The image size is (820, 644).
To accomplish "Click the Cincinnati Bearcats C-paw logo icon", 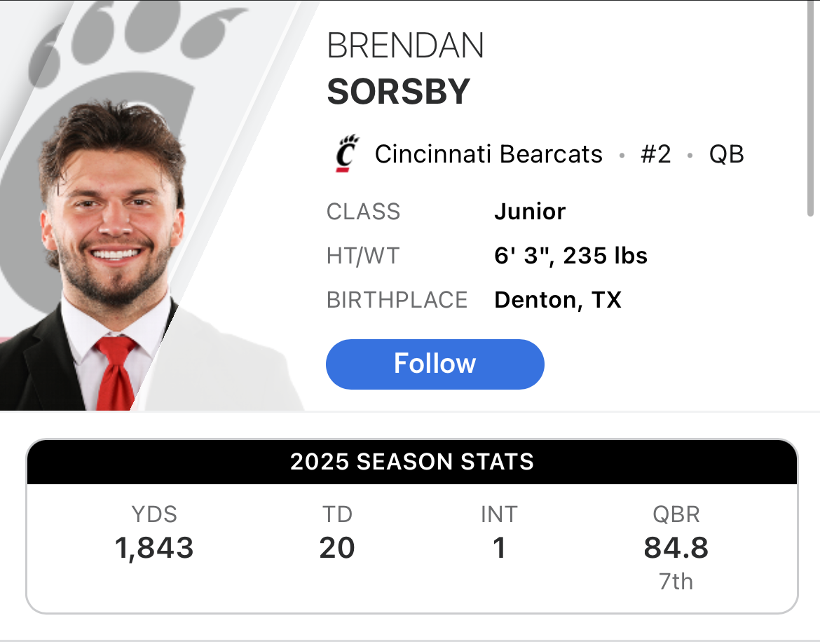I will pyautogui.click(x=346, y=154).
